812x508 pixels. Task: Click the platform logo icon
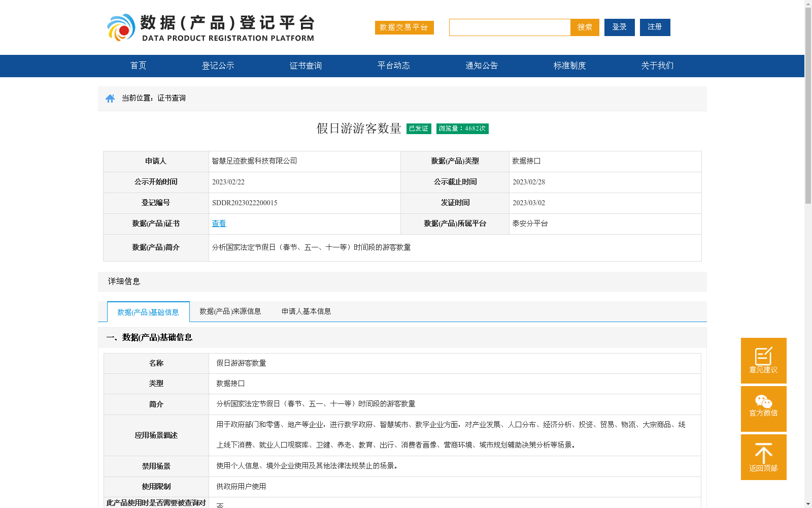[x=121, y=27]
